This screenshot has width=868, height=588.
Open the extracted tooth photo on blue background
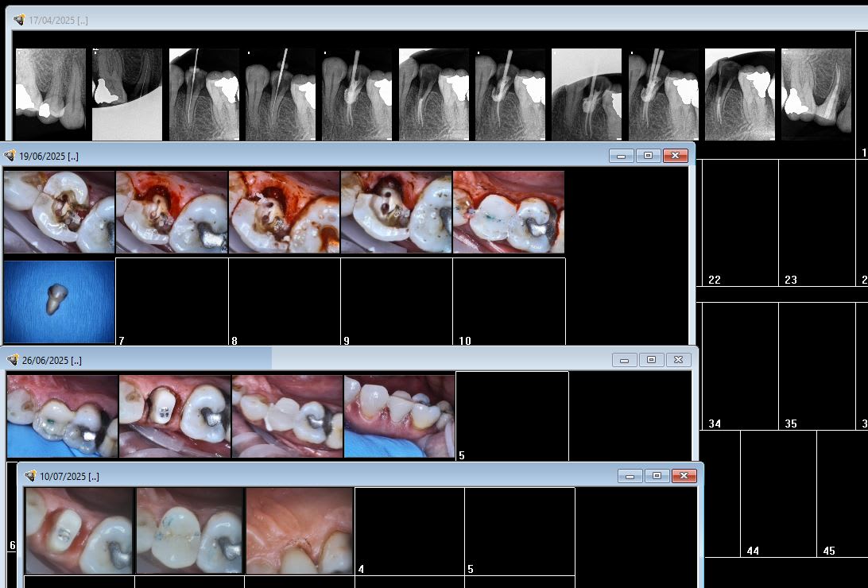[x=60, y=302]
